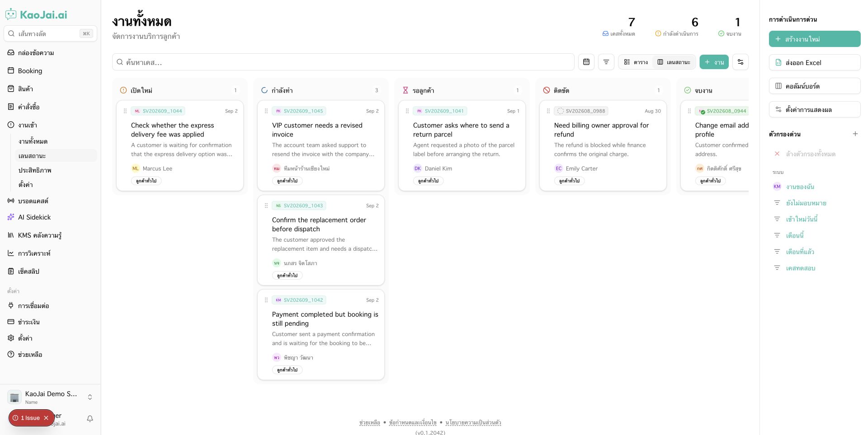Open เช็คสลิป slip check page
The image size is (868, 435).
(50, 271)
